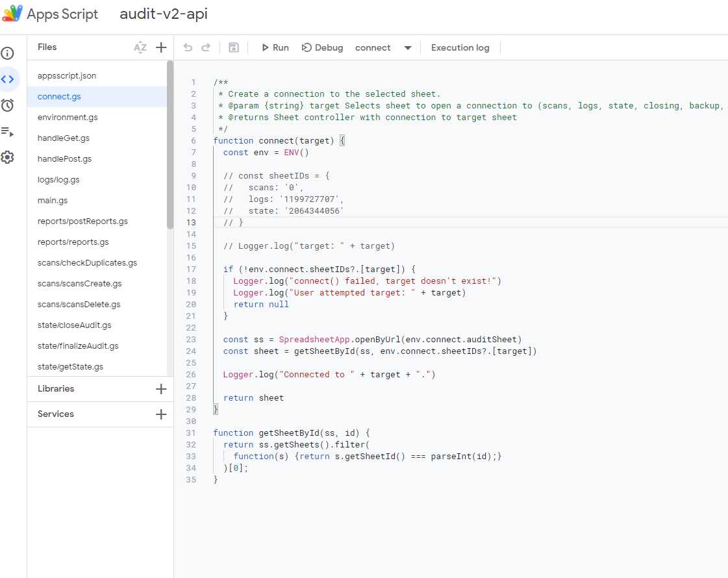728x578 pixels.
Task: Click line number 17 in gutter
Action: pyautogui.click(x=191, y=270)
